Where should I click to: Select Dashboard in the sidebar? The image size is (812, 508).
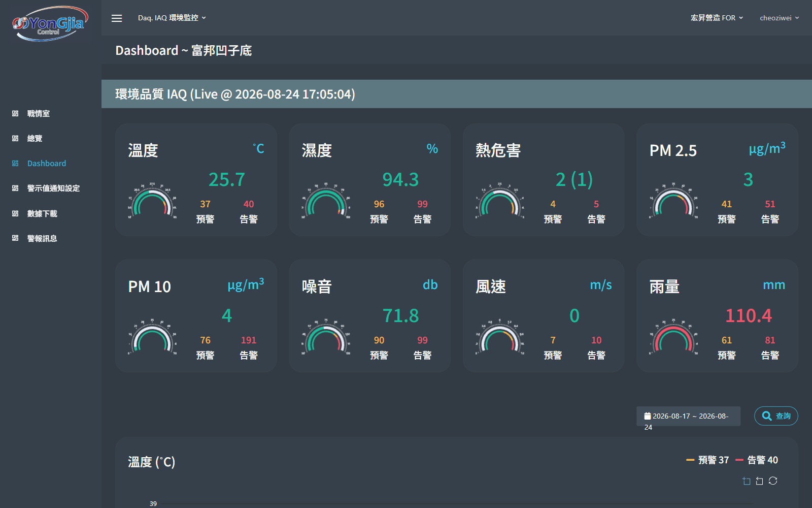coord(47,164)
